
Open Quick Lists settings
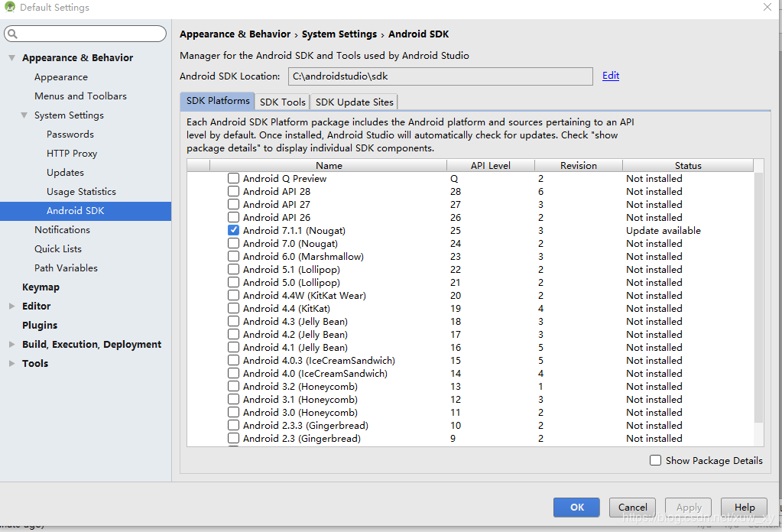(x=58, y=248)
